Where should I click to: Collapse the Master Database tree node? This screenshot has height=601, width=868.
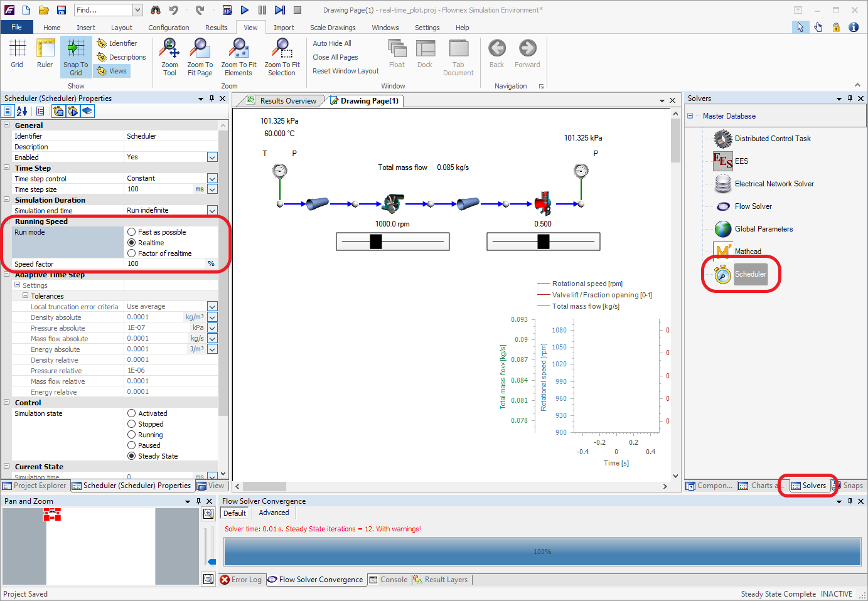tap(690, 116)
